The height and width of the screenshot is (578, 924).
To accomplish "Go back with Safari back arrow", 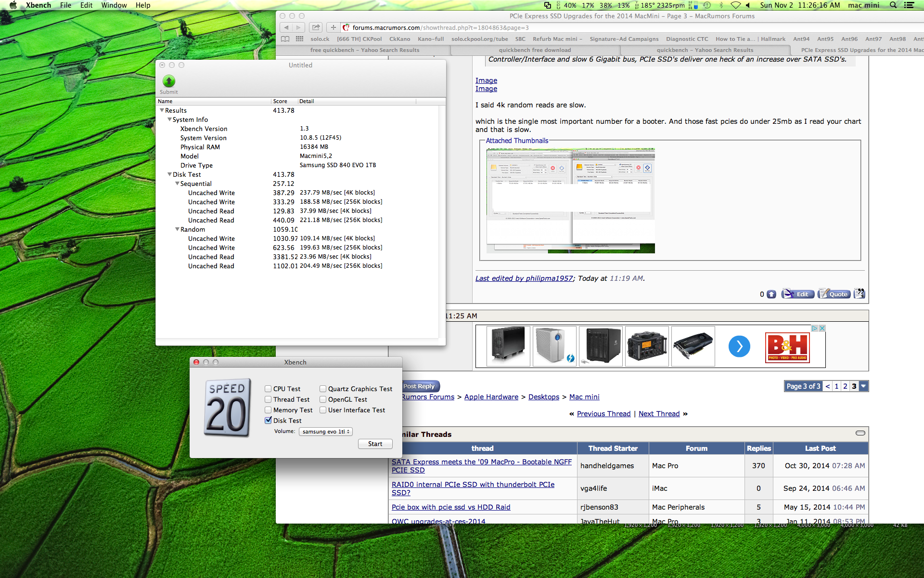I will pos(286,27).
